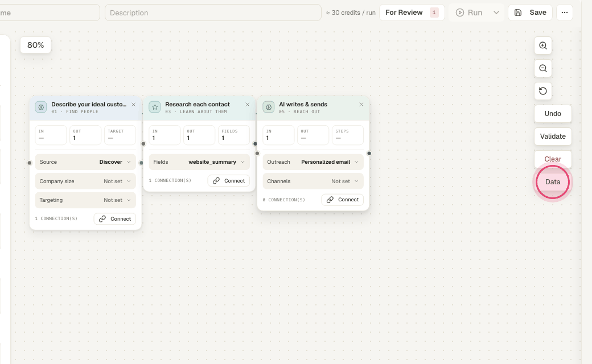Click the '03 · LEARN ABOUT THEM' subtitle
The image size is (592, 364).
196,111
